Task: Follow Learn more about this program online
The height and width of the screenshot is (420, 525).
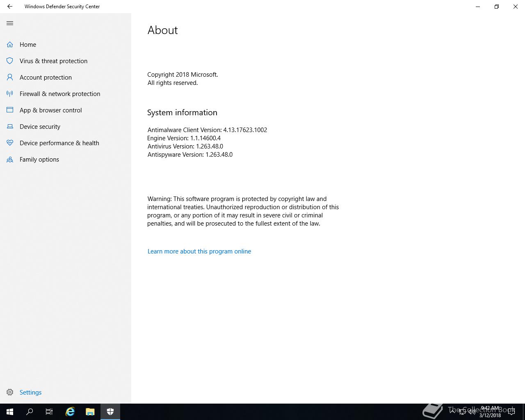Action: (199, 251)
